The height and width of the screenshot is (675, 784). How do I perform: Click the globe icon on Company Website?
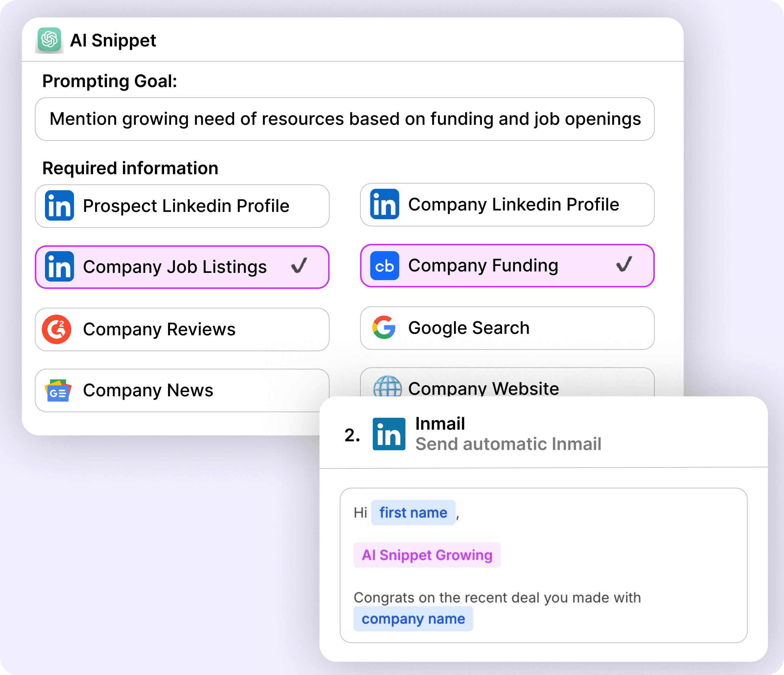pos(387,386)
